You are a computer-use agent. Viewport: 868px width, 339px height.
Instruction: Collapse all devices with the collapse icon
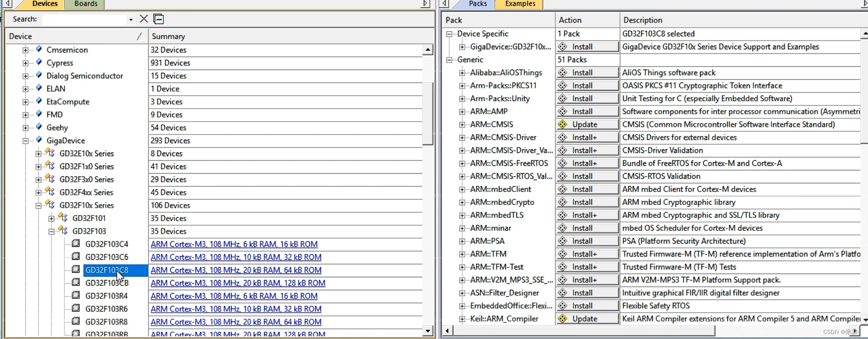click(x=159, y=19)
